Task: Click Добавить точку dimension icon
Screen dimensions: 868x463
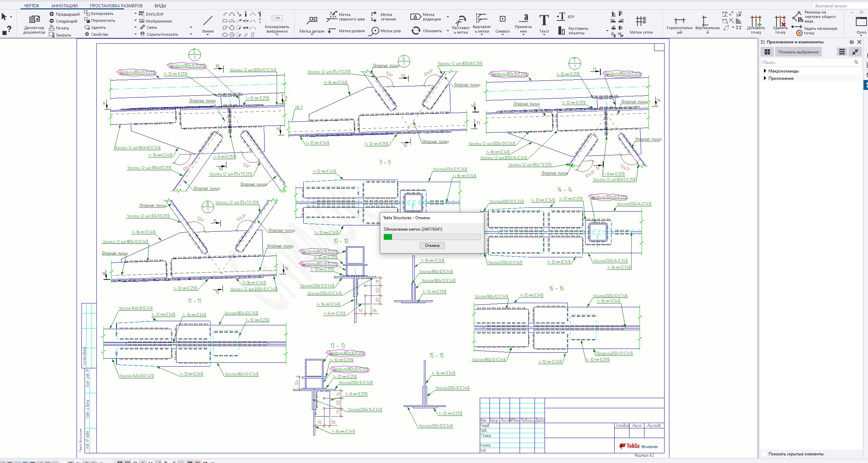Action: pos(756,21)
